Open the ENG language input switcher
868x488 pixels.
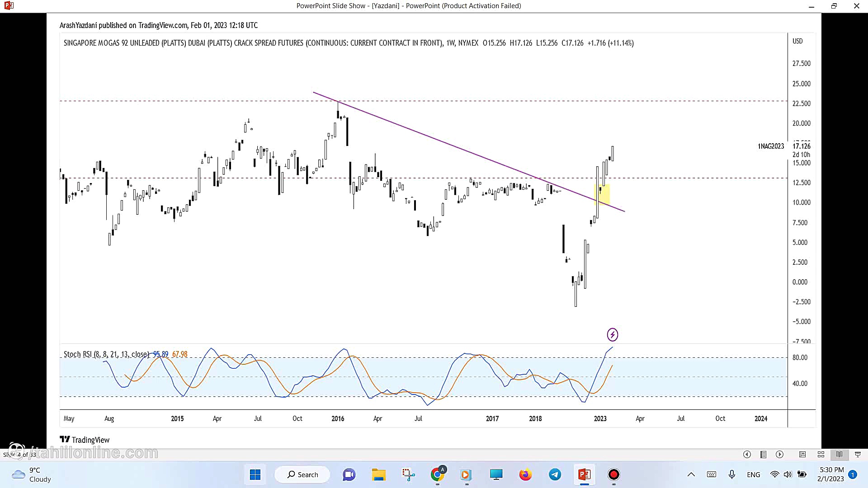pyautogui.click(x=753, y=474)
